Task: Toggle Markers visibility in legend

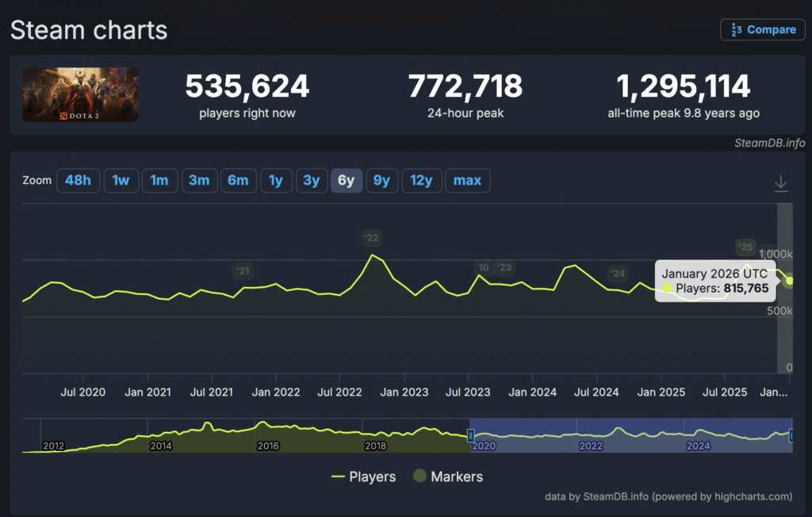Action: coord(448,477)
